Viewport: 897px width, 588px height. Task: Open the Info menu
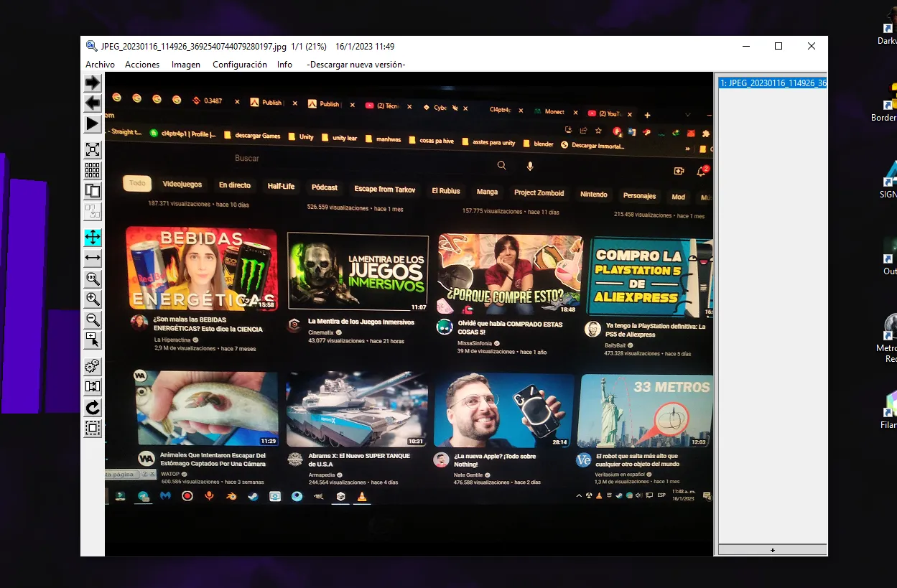[284, 65]
